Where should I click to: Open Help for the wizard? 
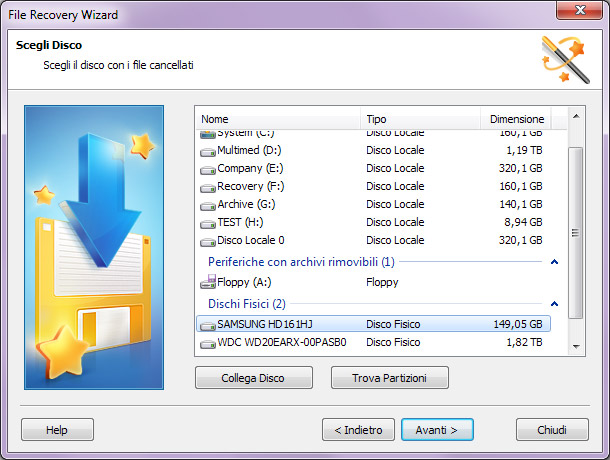tap(57, 430)
